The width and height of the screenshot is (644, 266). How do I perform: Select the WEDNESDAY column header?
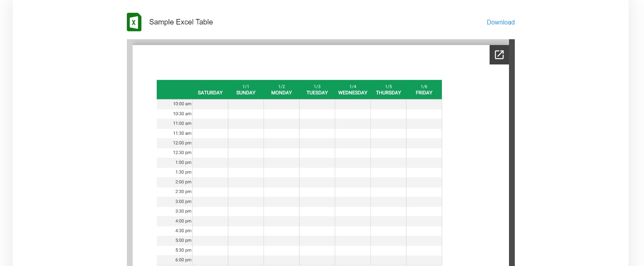pyautogui.click(x=353, y=93)
